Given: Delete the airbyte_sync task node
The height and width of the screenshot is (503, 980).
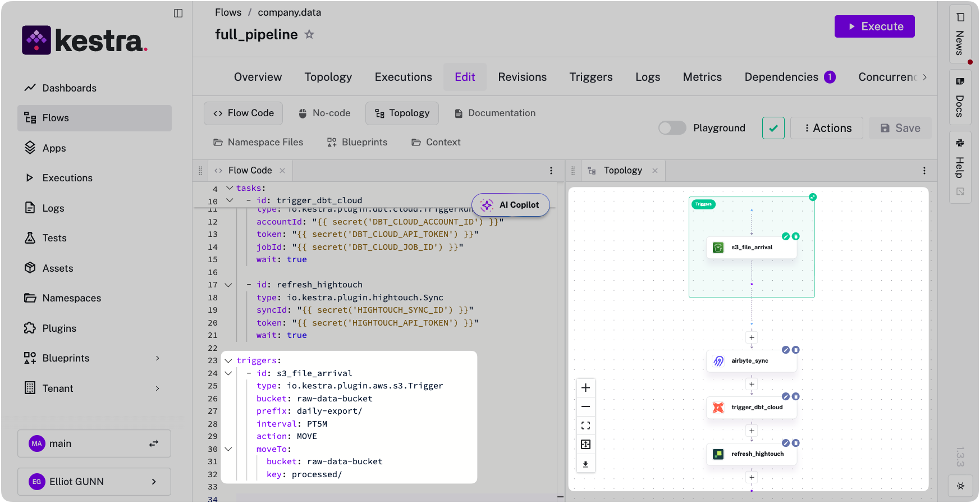Looking at the screenshot, I should [795, 350].
